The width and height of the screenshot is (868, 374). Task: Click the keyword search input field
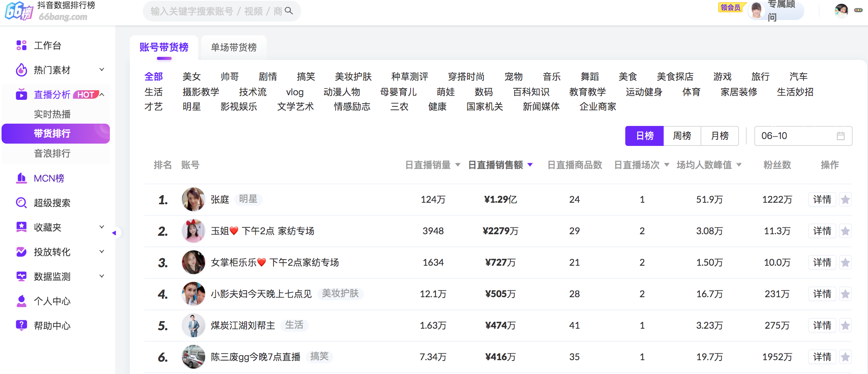tap(216, 11)
